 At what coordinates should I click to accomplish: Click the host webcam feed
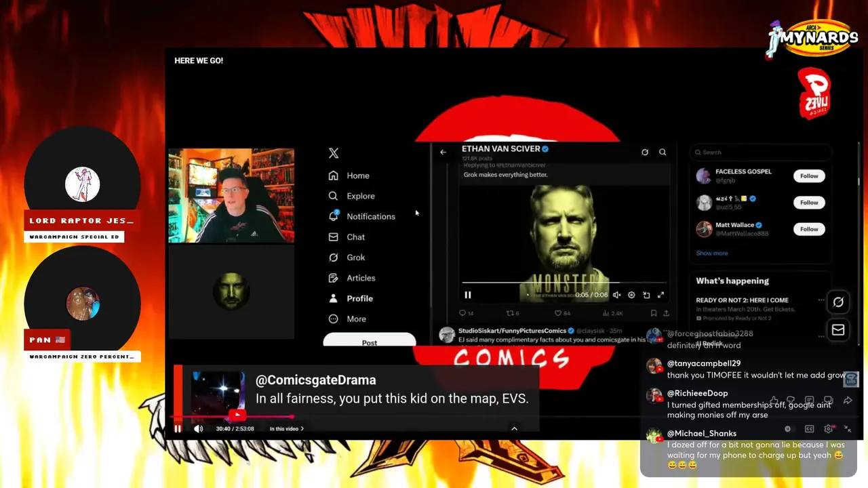pos(231,195)
